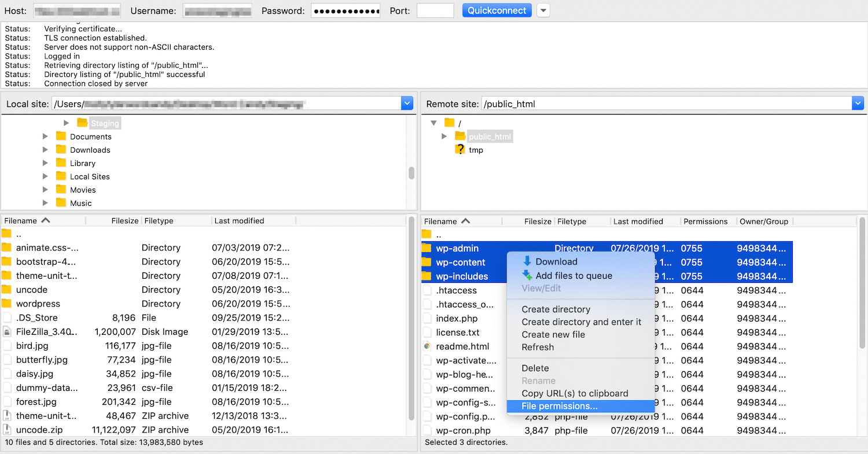
Task: Click the question-mark icon on the tmp folder
Action: [x=459, y=150]
